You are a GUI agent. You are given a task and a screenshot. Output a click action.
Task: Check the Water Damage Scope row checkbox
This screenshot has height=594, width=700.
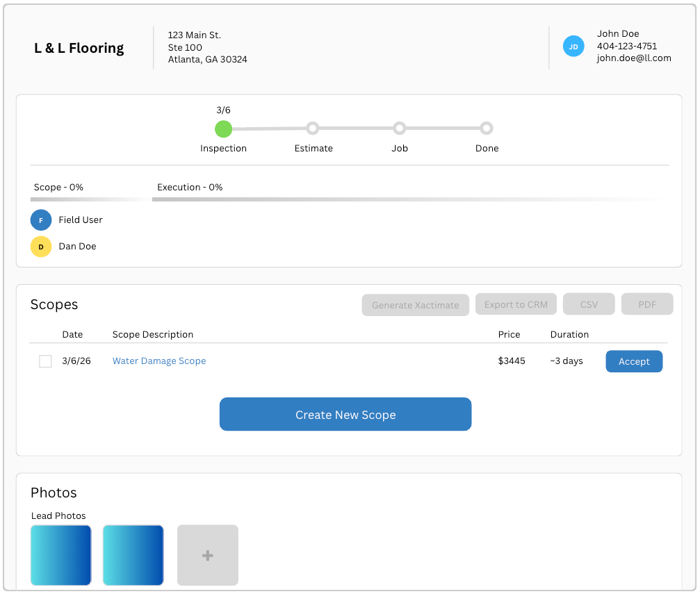coord(45,361)
